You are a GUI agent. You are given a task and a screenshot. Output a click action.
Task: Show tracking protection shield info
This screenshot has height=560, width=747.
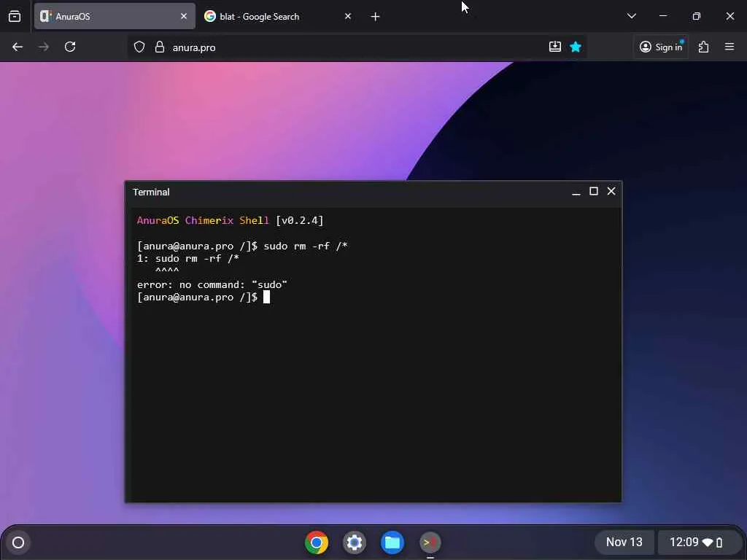(139, 47)
